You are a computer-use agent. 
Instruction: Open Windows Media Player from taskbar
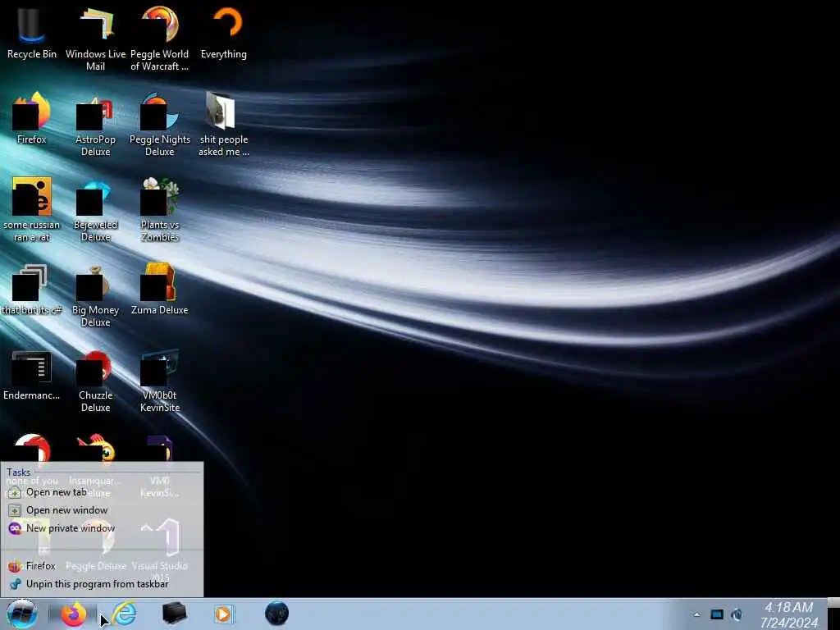pos(223,614)
